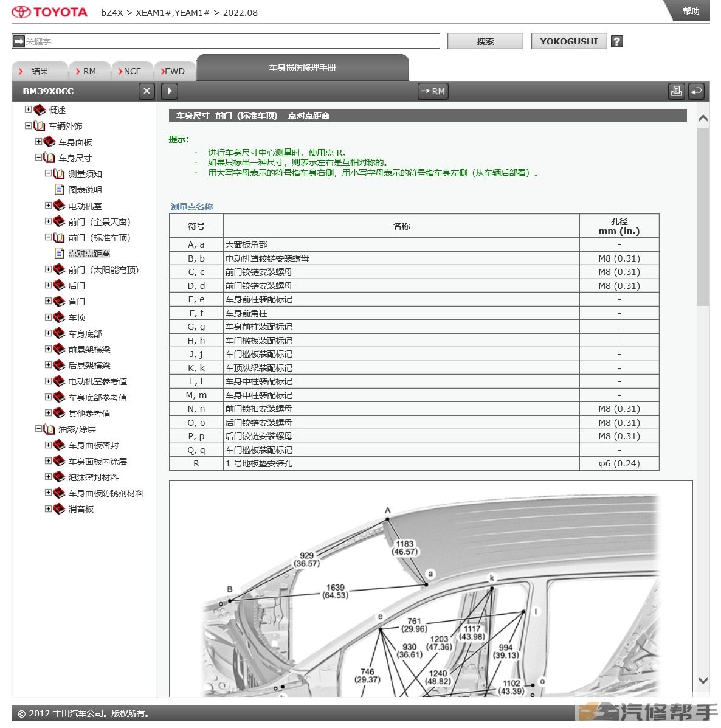Click the body dimension diagram image

click(430, 589)
